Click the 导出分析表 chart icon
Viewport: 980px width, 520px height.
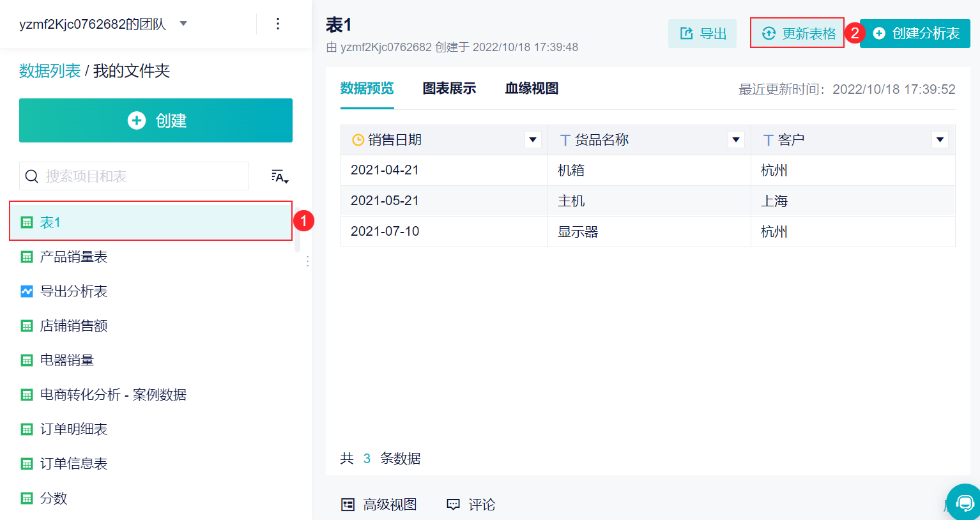pos(27,291)
